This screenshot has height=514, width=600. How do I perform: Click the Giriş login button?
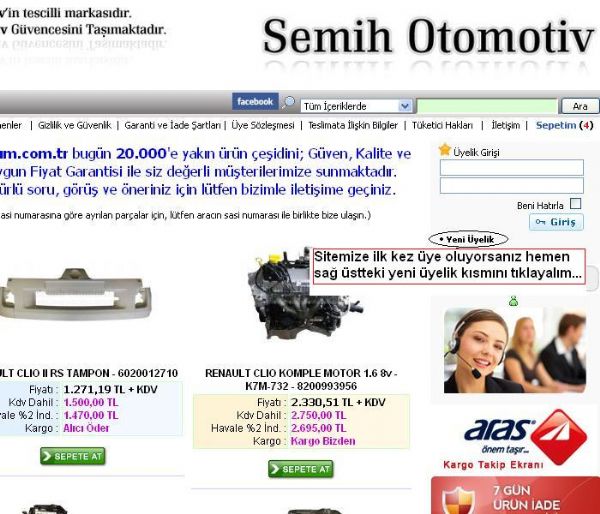click(x=556, y=222)
